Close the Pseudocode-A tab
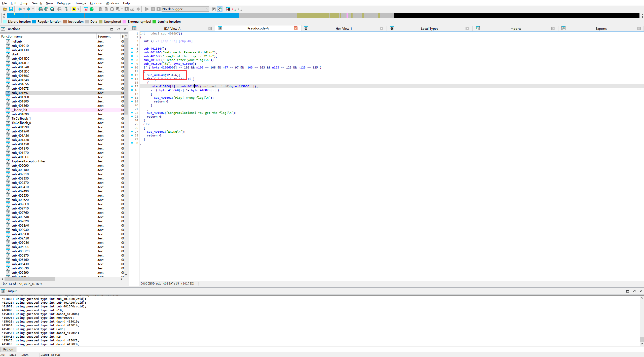644x357 pixels. (296, 28)
